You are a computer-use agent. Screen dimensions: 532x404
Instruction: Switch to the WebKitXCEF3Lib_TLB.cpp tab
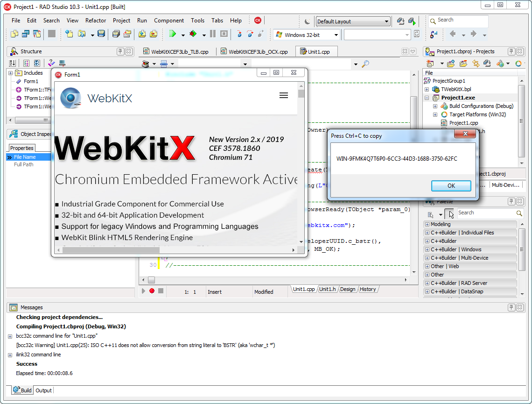point(176,51)
